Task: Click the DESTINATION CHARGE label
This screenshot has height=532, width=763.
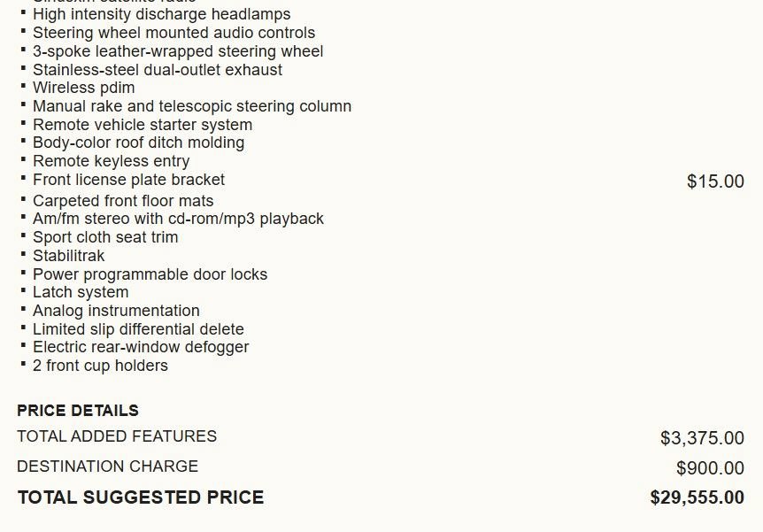Action: point(107,466)
